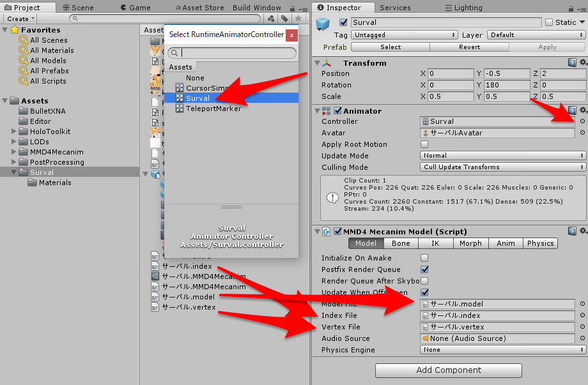
Task: Click Vertex File object picker circle
Action: click(582, 326)
